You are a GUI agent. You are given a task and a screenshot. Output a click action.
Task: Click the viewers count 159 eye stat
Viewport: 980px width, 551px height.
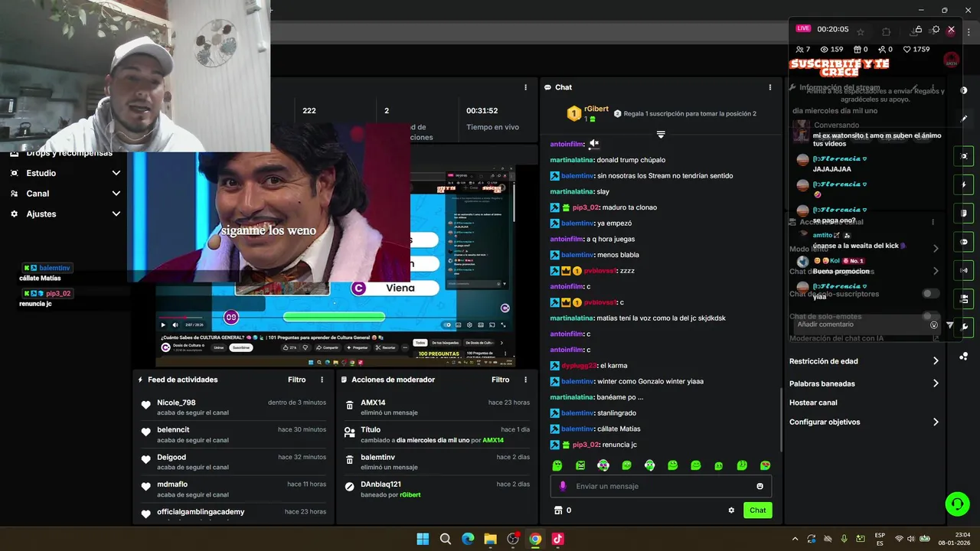tap(831, 49)
